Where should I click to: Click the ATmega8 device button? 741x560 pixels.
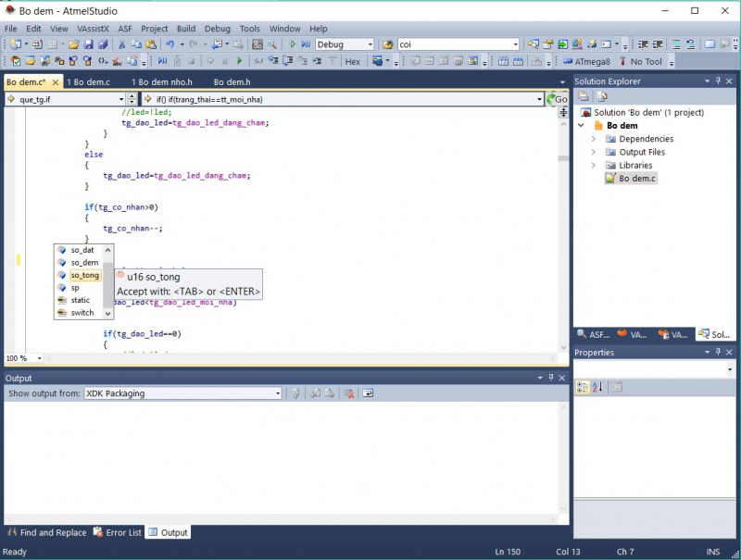(x=586, y=61)
